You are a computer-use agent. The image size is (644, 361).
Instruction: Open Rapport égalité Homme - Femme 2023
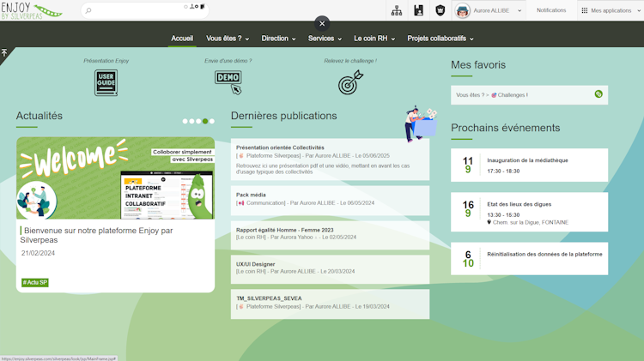pyautogui.click(x=284, y=230)
